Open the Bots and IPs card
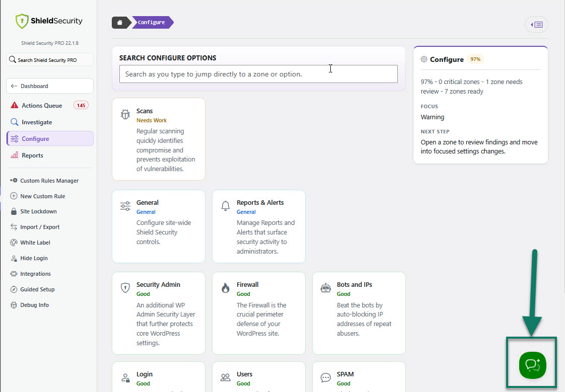The width and height of the screenshot is (565, 392). 359,313
